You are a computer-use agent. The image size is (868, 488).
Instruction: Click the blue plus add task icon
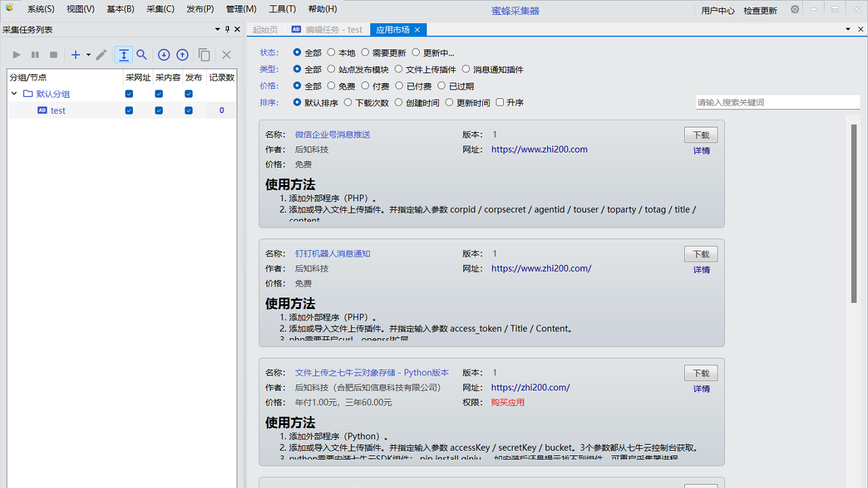76,55
